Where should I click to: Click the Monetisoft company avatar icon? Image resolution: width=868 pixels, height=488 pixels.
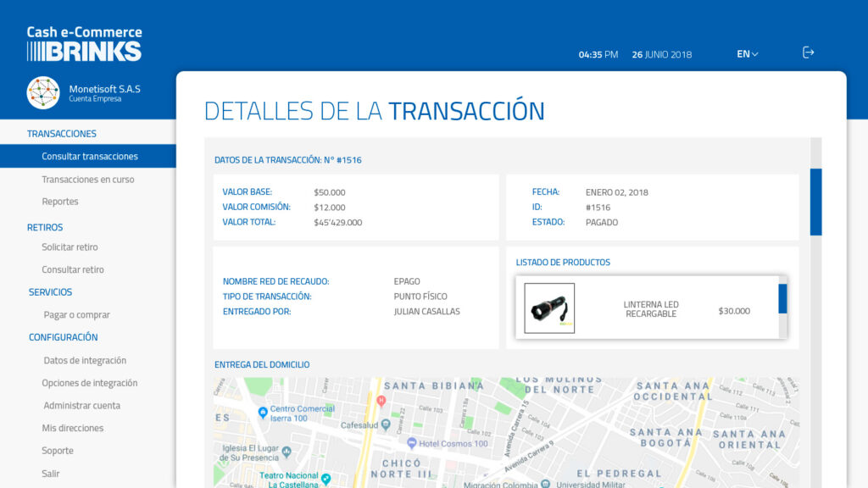tap(43, 93)
